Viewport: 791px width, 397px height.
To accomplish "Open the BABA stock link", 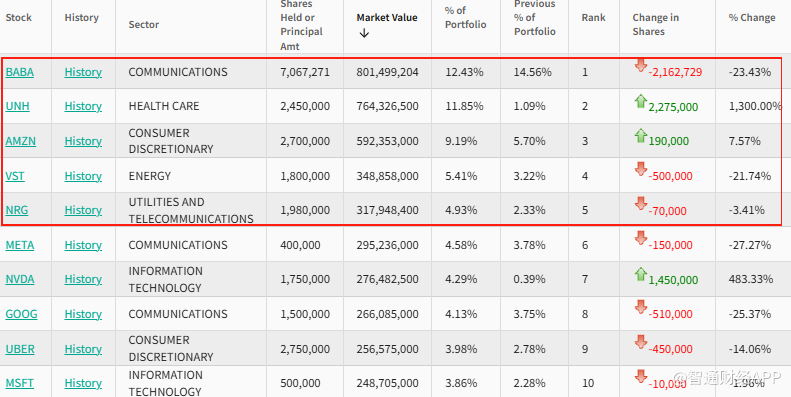I will (x=20, y=72).
